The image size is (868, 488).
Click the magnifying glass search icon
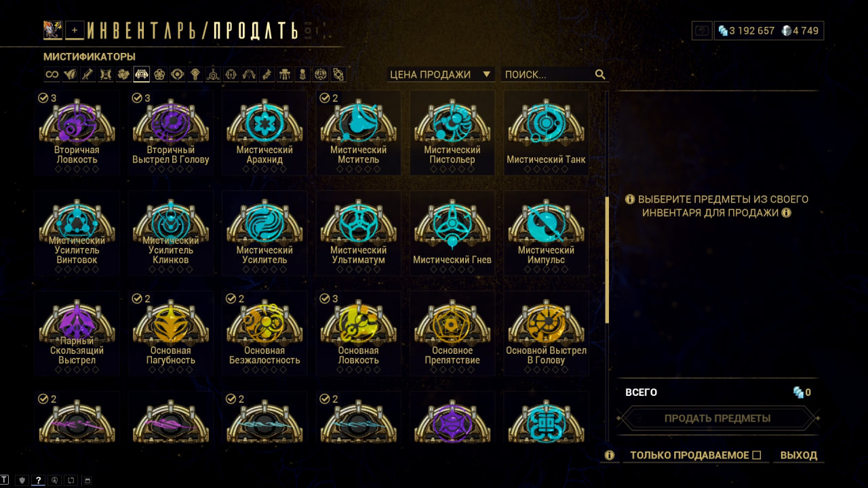pyautogui.click(x=600, y=75)
